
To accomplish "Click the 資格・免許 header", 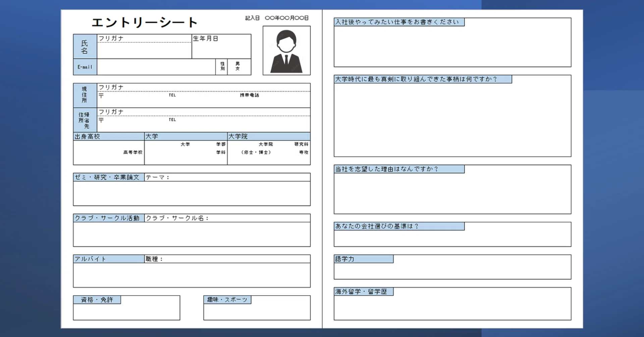I will tap(97, 300).
